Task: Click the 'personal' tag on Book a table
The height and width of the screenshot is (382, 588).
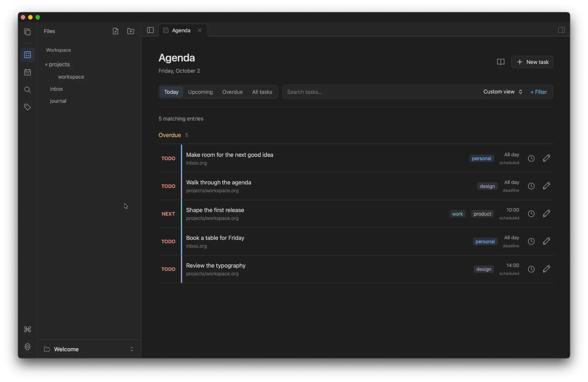Action: click(x=485, y=242)
